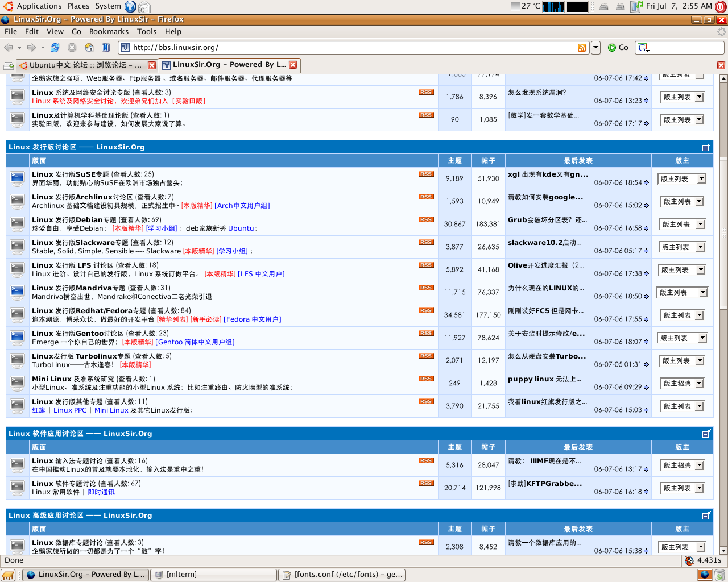Reload the current page
The image size is (728, 582).
(55, 48)
